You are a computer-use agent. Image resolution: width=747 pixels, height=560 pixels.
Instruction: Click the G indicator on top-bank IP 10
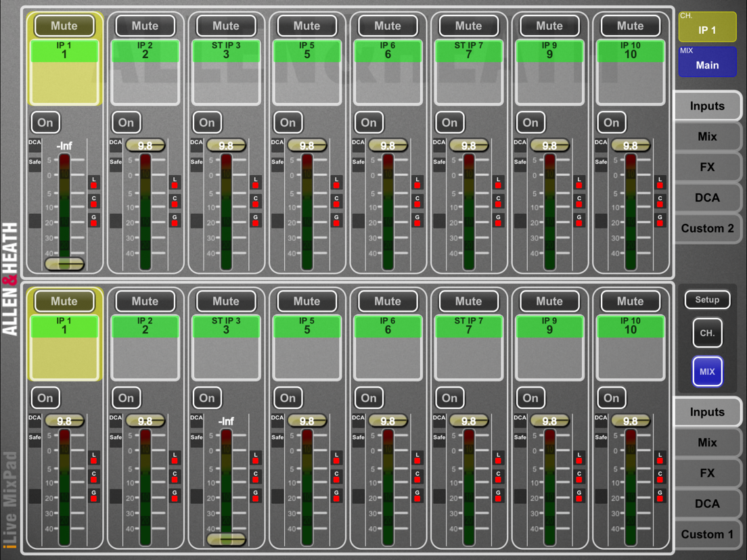(660, 220)
